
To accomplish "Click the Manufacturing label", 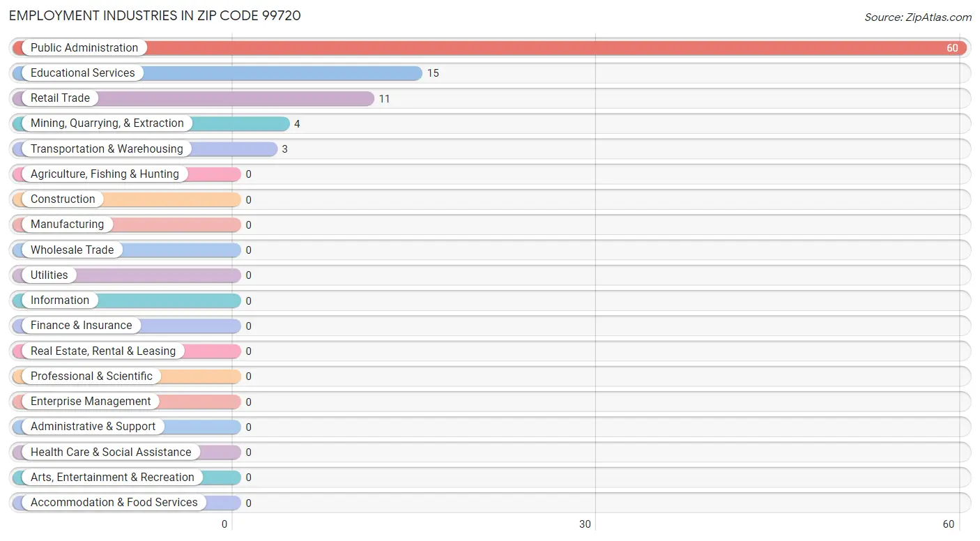I will [67, 224].
